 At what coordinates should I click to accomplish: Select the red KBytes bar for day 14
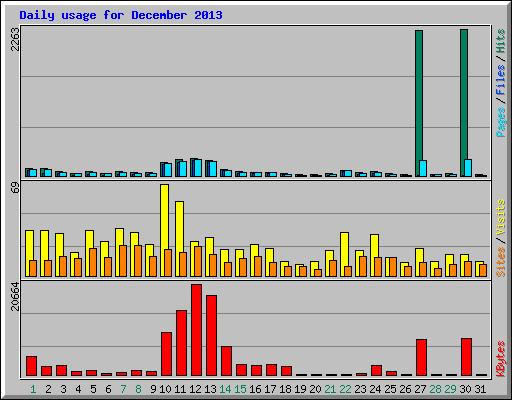point(226,361)
